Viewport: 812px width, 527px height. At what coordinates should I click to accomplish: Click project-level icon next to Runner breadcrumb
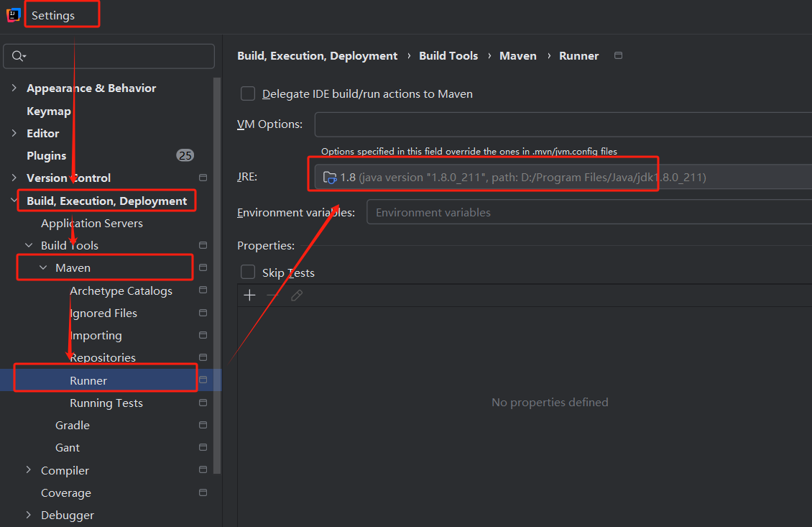(x=618, y=55)
